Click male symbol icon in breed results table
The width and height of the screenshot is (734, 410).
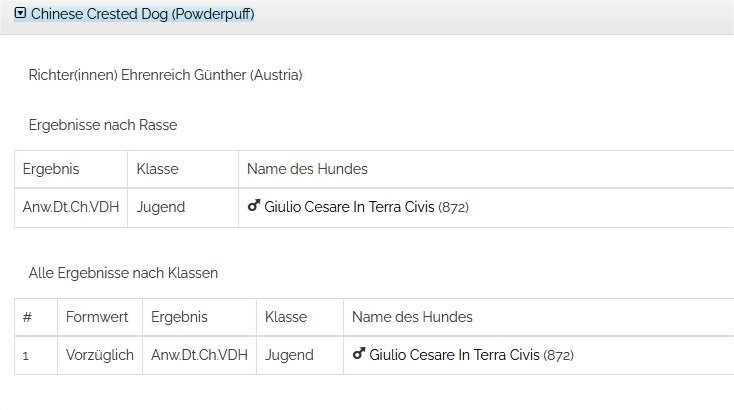tap(254, 205)
